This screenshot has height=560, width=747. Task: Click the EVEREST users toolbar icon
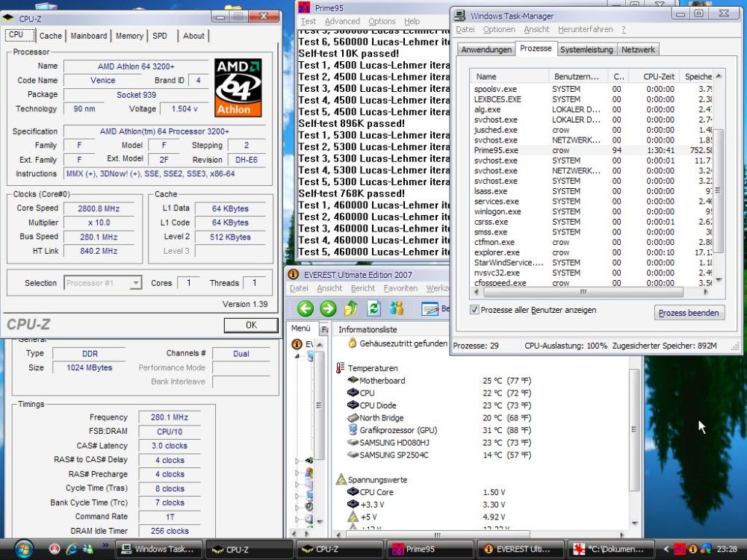pos(397,308)
